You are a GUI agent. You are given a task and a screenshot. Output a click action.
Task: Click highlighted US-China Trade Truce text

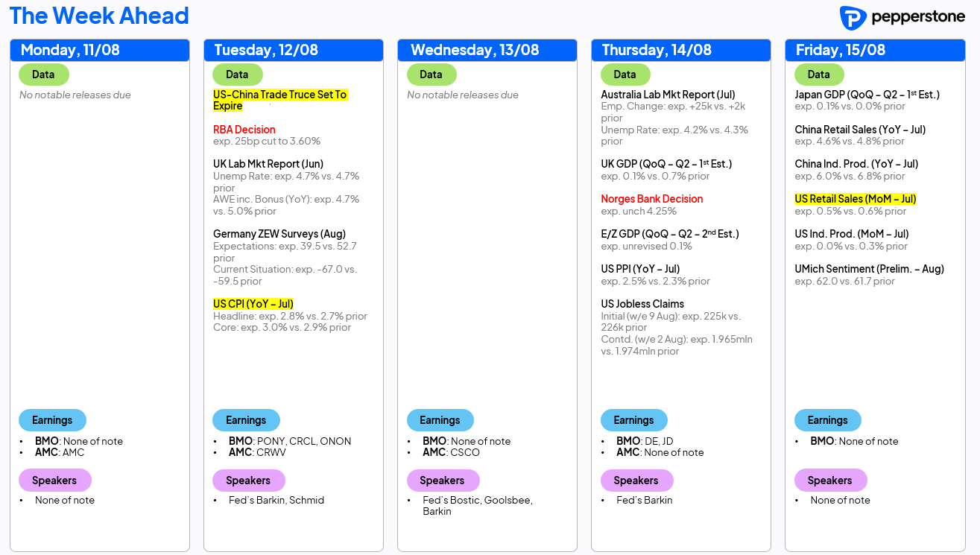[280, 101]
